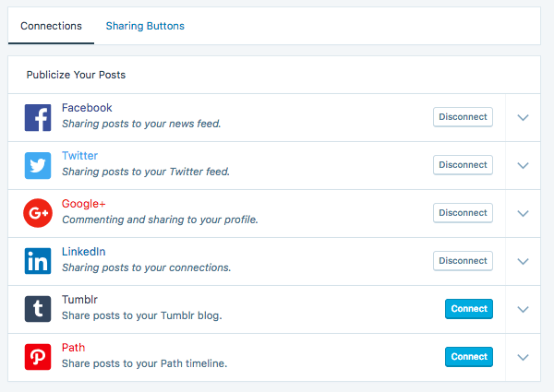Image resolution: width=554 pixels, height=392 pixels.
Task: Connect a Path account
Action: (x=469, y=357)
